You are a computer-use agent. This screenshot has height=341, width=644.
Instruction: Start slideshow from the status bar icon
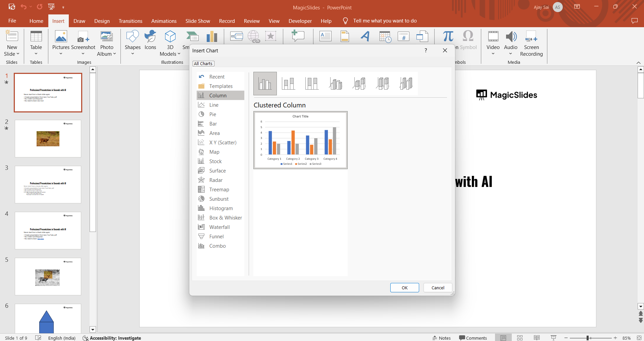click(x=553, y=338)
